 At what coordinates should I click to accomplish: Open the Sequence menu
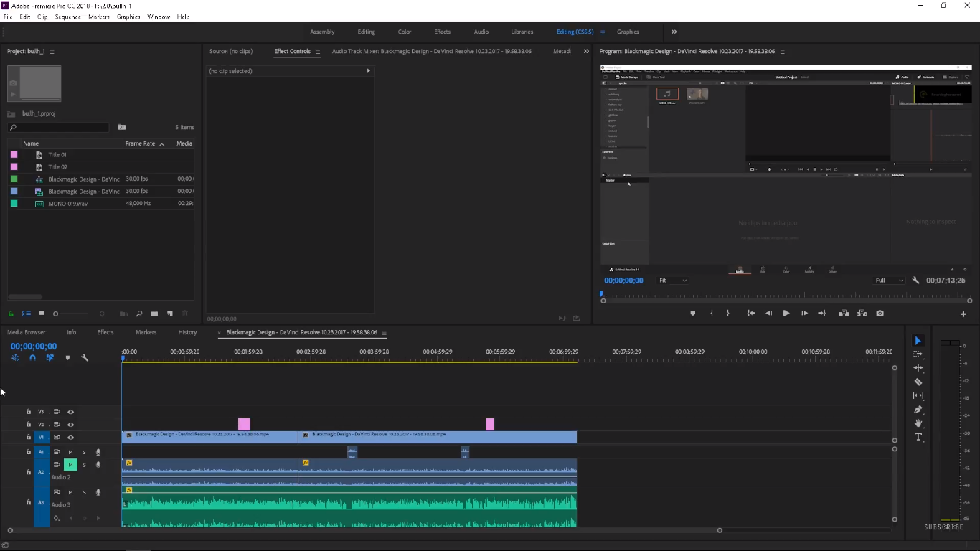68,17
